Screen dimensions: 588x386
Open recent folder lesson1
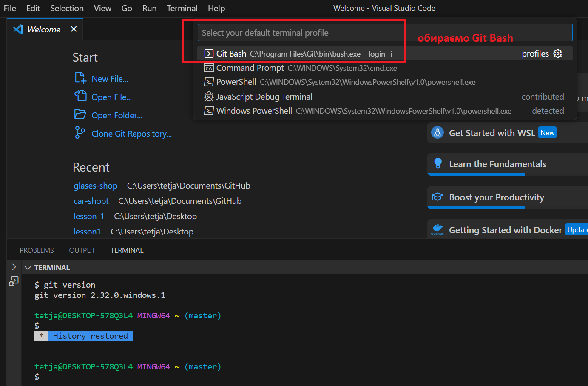coord(87,232)
